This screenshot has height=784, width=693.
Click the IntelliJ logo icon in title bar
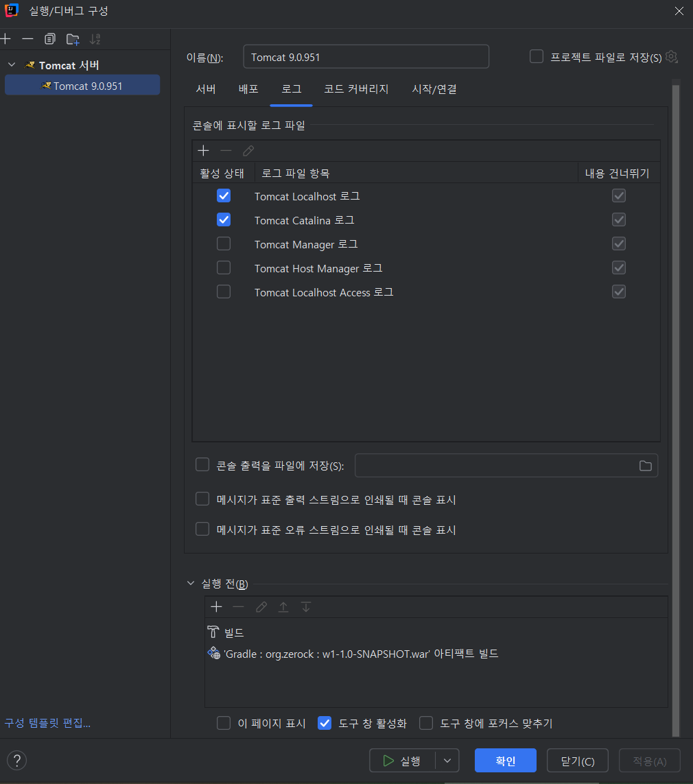[x=12, y=10]
